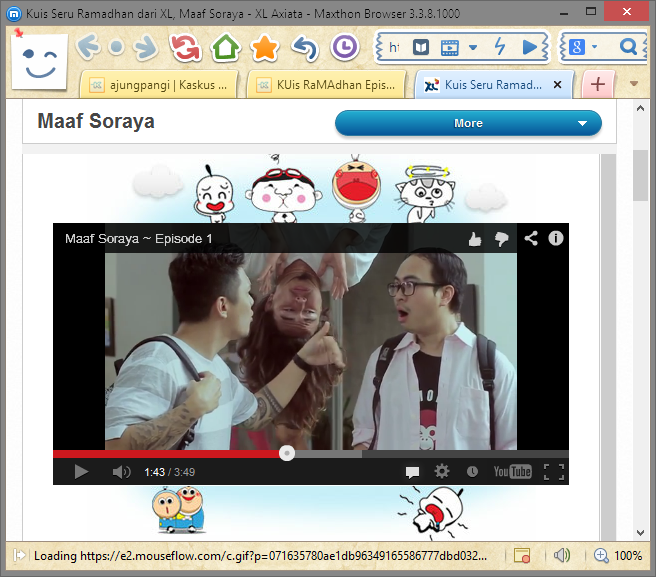Go forward with the Forward arrow

pos(145,47)
